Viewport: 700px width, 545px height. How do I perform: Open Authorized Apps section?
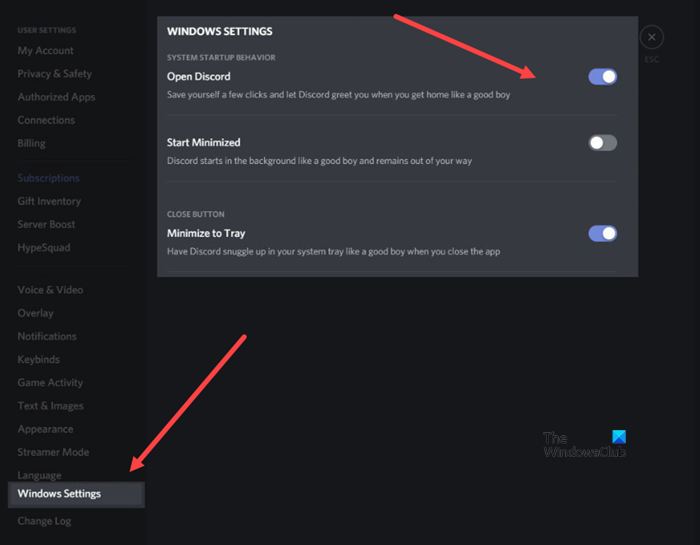tap(57, 97)
